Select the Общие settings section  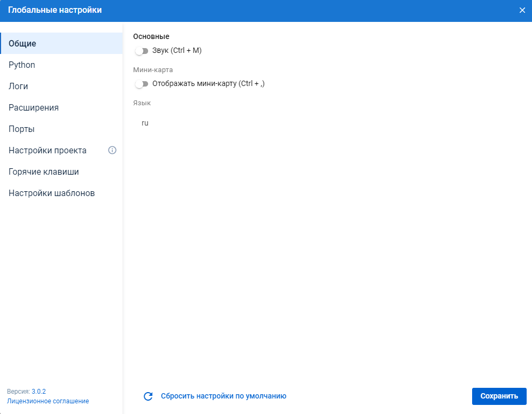61,43
